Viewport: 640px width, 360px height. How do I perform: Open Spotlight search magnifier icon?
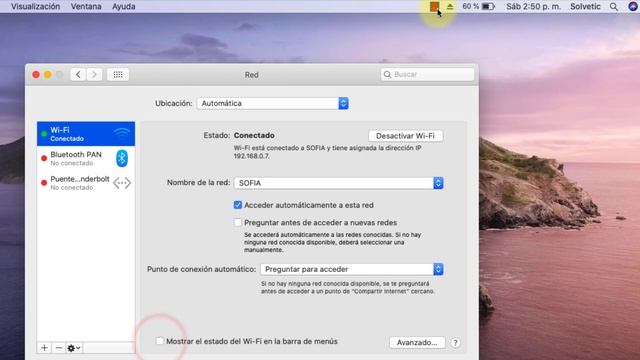613,7
